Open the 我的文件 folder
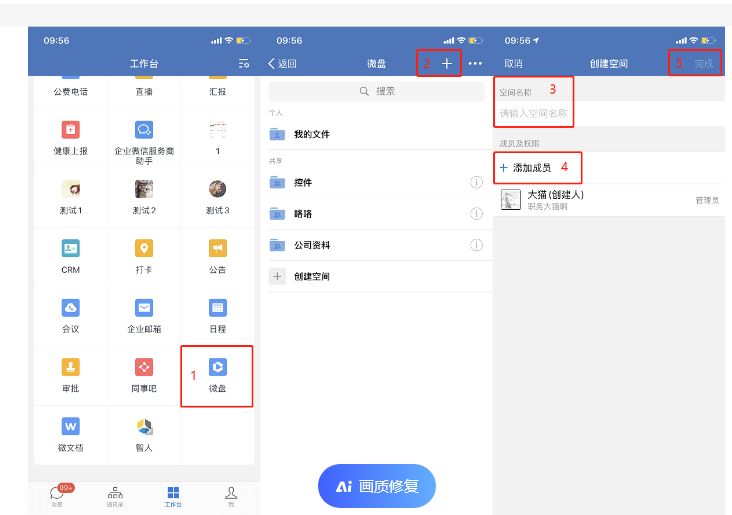Screen dimensions: 732x515 [311, 134]
